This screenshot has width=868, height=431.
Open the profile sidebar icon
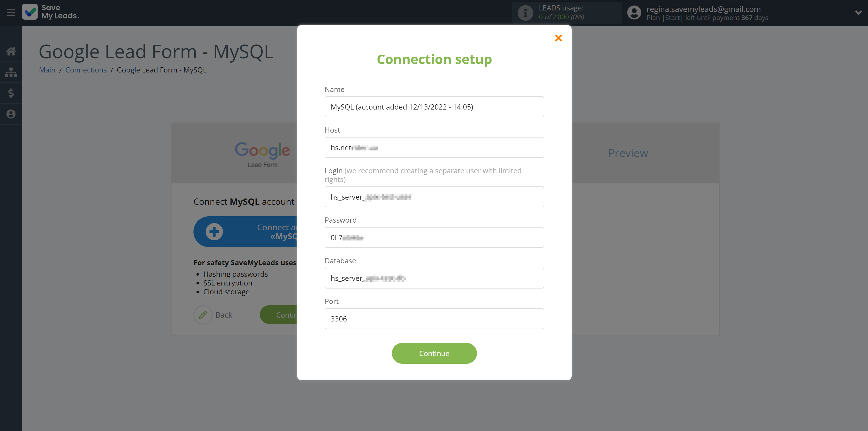tap(11, 114)
